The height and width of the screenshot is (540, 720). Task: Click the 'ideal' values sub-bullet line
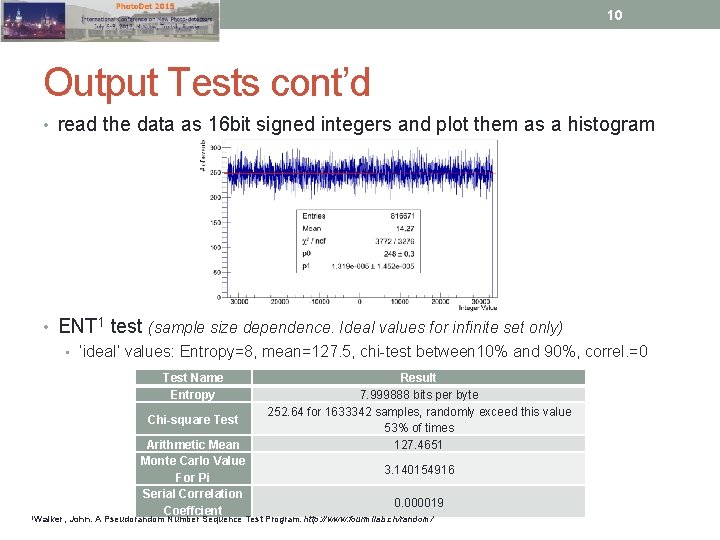363,351
